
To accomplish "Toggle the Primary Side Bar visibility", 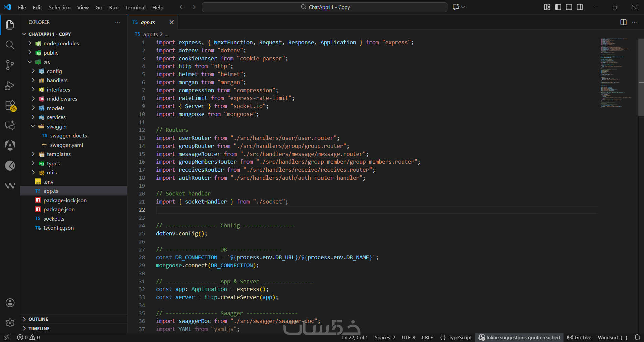I will pyautogui.click(x=558, y=7).
